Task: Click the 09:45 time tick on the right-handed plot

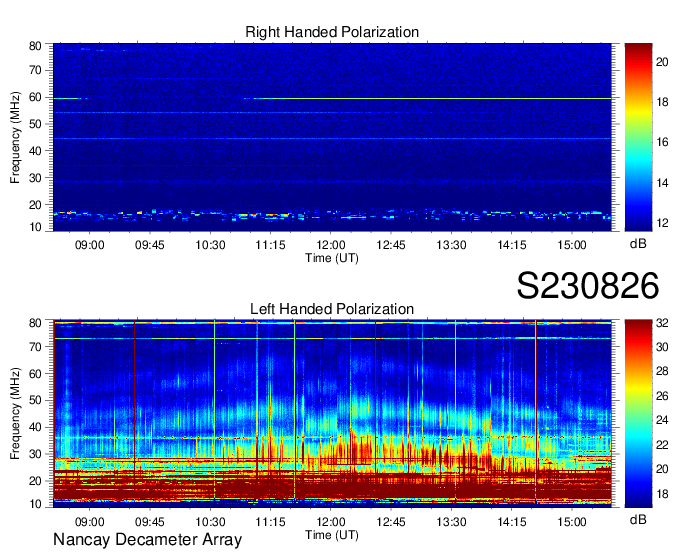Action: click(x=150, y=245)
